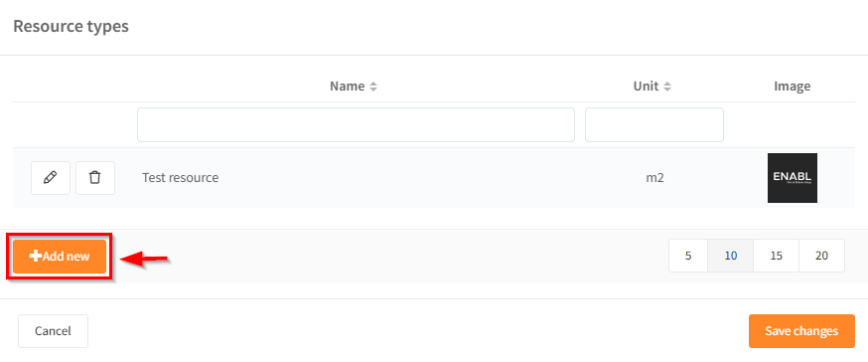This screenshot has width=868, height=362.
Task: Cancel the resource types dialog
Action: coord(54,331)
